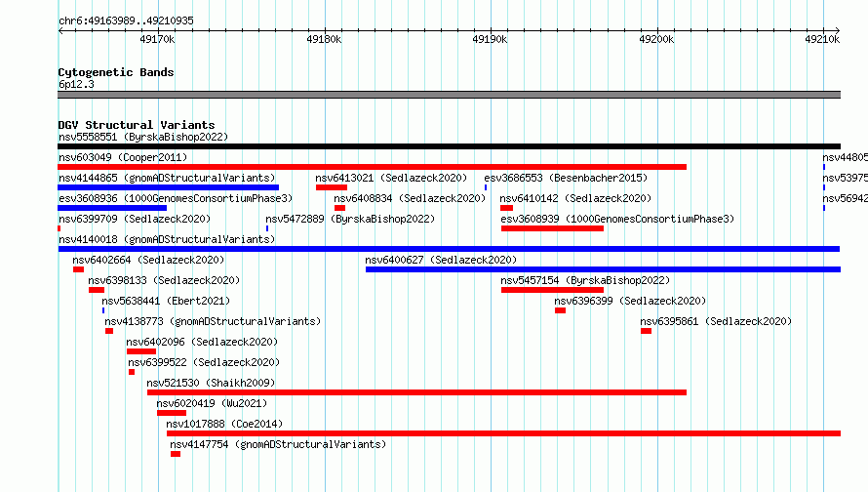Image resolution: width=868 pixels, height=492 pixels.
Task: Click the blue nsv4144865 gnomAD bar
Action: (x=169, y=187)
